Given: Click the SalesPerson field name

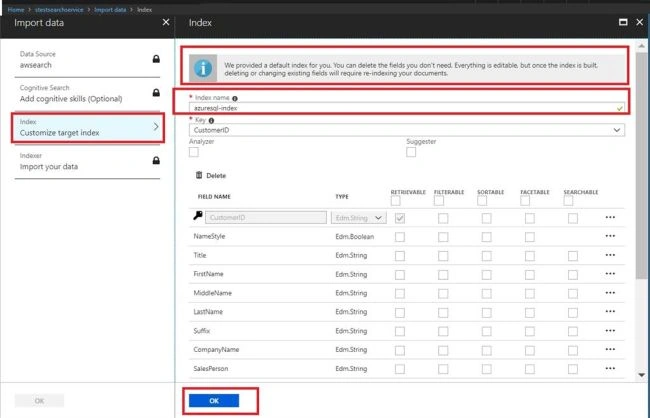Looking at the screenshot, I should [211, 368].
